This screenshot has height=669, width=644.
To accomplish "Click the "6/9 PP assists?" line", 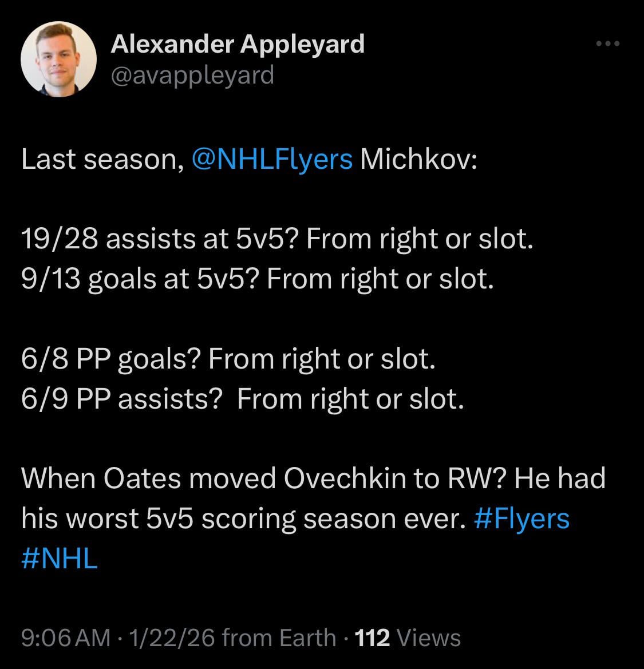I will click(121, 399).
